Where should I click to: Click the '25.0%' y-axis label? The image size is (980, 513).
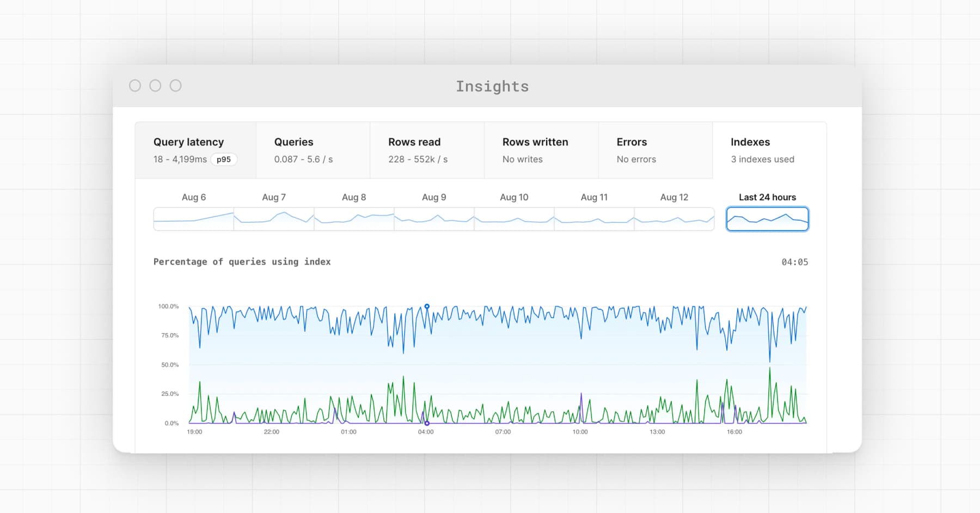click(170, 394)
